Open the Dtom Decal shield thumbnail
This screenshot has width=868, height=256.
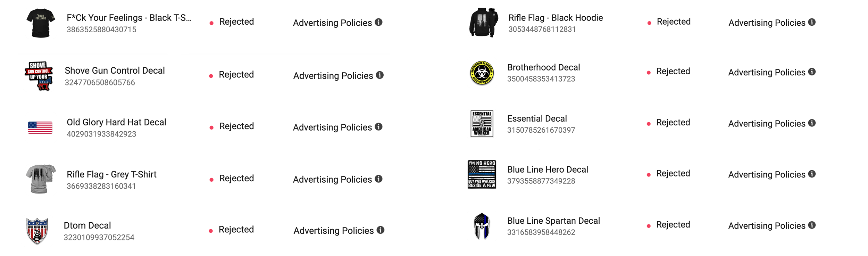37,231
